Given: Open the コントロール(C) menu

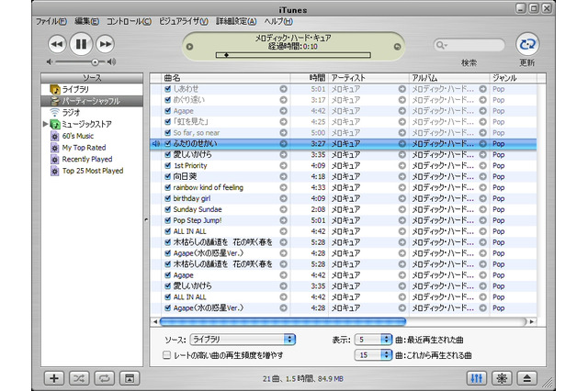Looking at the screenshot, I should point(129,21).
